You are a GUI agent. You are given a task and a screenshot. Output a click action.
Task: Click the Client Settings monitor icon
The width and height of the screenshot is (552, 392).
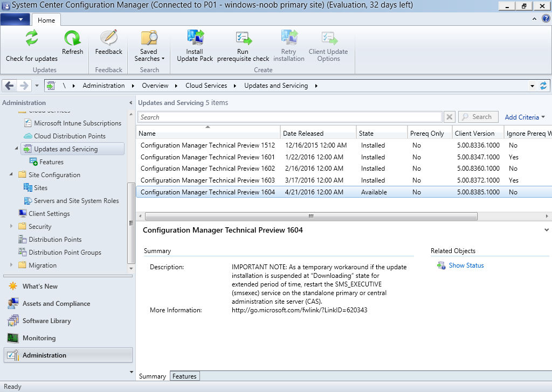[23, 213]
